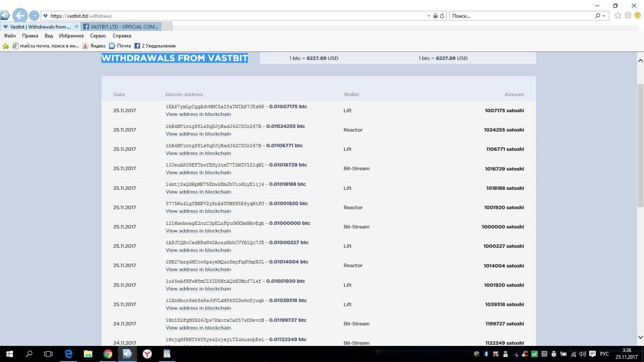Switch to VASTBIT.LTD Facebook tab
Viewport: 644px width, 362px height.
coord(121,27)
